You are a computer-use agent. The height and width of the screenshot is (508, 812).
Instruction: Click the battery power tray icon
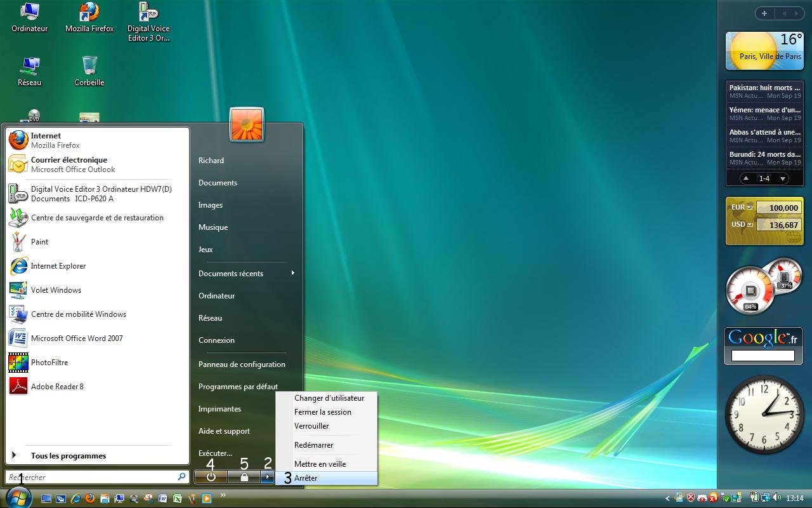click(755, 498)
